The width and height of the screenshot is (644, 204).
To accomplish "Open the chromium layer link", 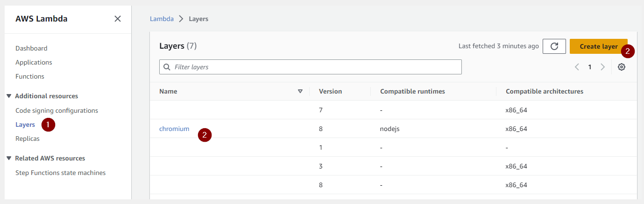I will [x=174, y=129].
